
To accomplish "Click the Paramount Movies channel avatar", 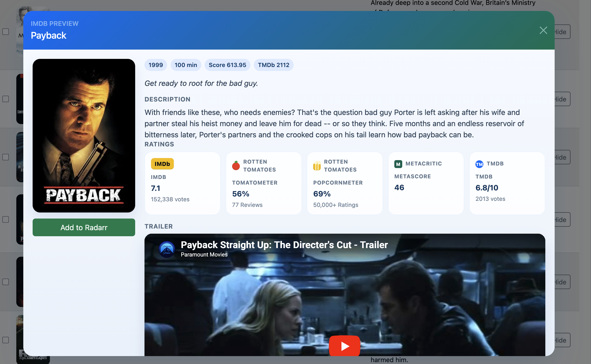I will tap(167, 249).
